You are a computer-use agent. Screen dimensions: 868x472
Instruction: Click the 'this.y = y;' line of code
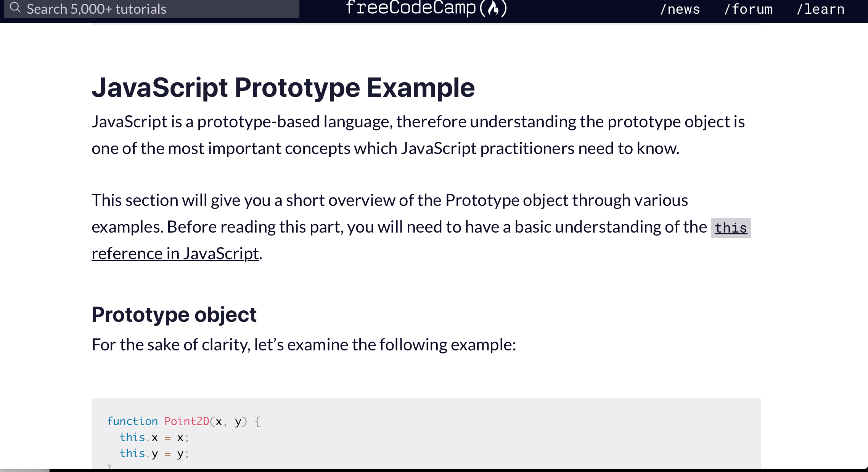tap(154, 453)
